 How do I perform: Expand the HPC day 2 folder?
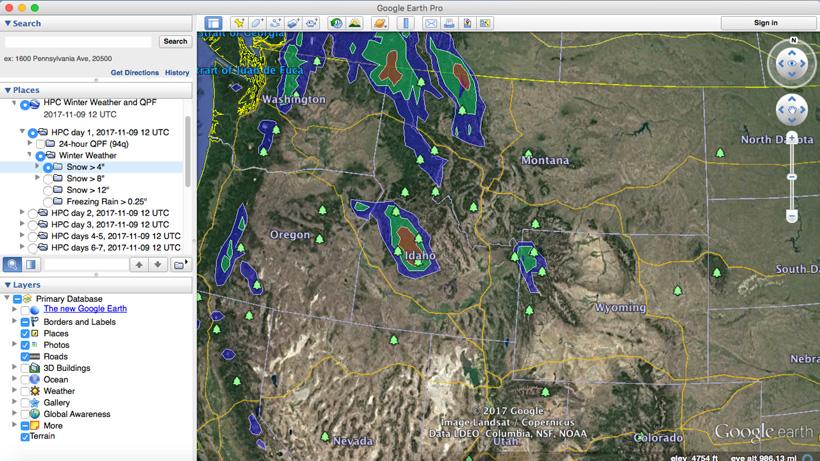pos(22,213)
